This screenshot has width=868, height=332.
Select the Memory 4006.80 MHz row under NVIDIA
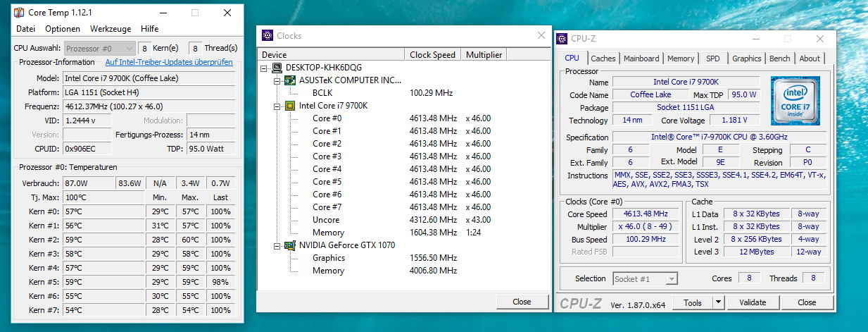click(x=404, y=271)
